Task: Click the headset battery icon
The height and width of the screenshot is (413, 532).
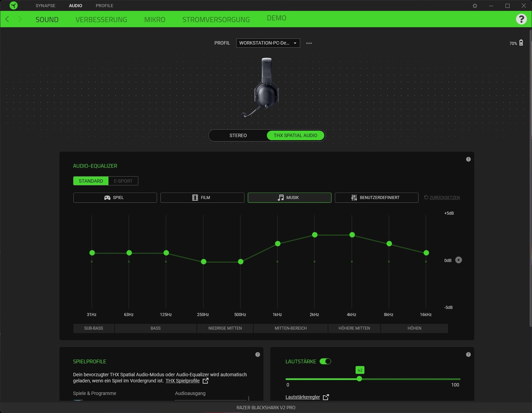Action: (521, 43)
